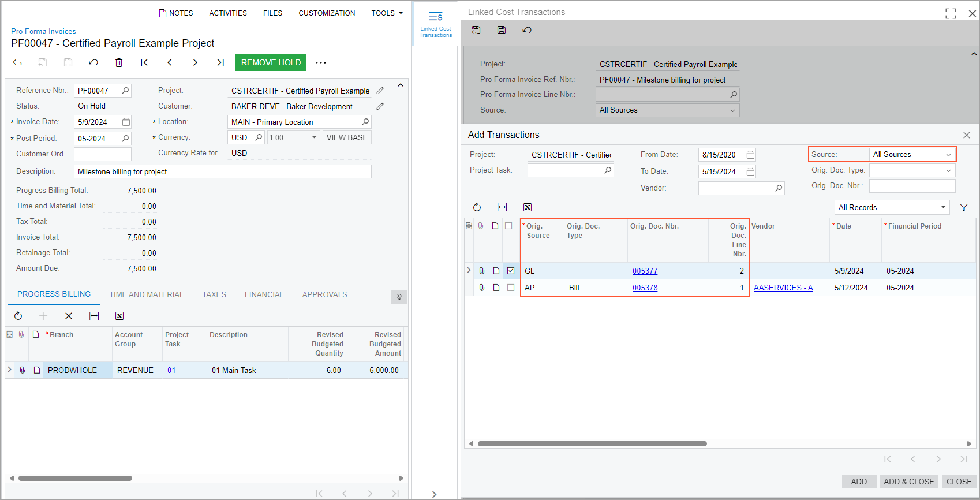
Task: Toggle the select-all checkbox in grid header
Action: pyautogui.click(x=508, y=226)
